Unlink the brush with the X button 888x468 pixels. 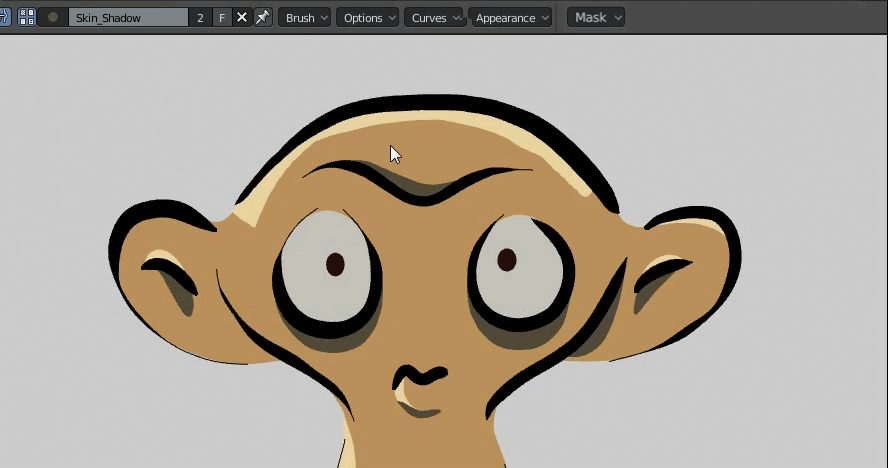point(242,18)
